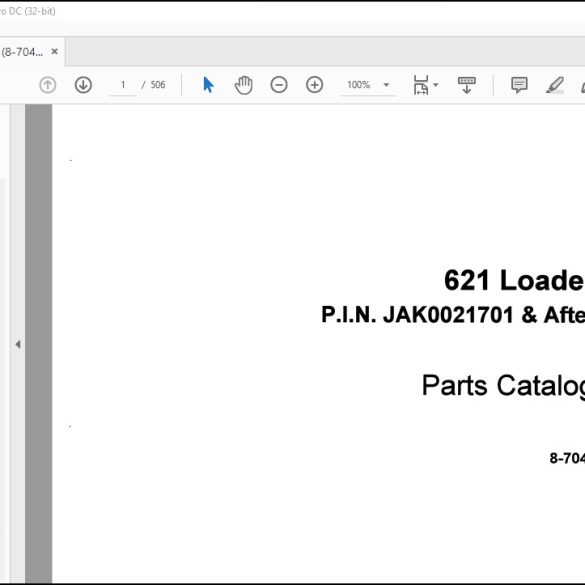Close the document tab (8-704...
585x585 pixels.
[54, 51]
